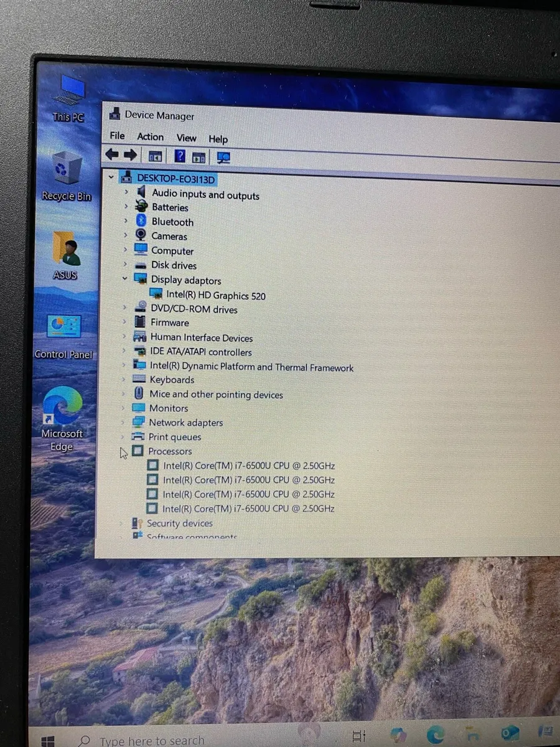The image size is (560, 747).
Task: Click the 'Type here to search' box
Action: tap(152, 741)
